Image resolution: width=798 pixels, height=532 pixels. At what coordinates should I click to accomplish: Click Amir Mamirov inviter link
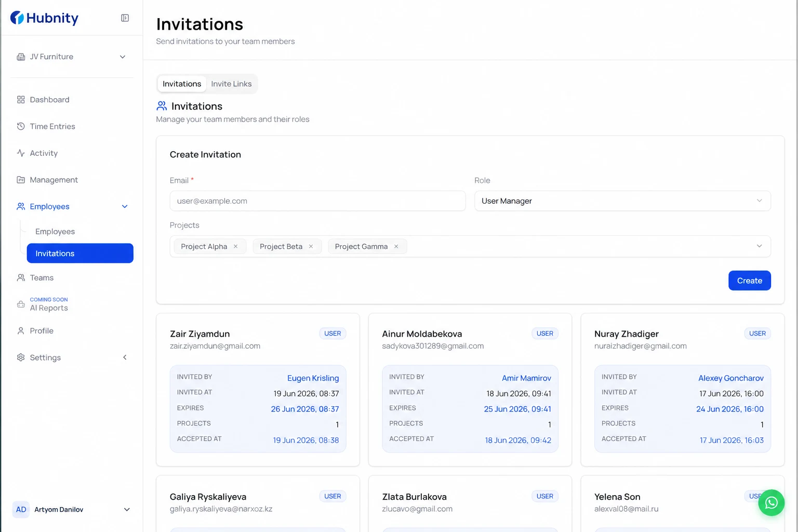pyautogui.click(x=526, y=378)
